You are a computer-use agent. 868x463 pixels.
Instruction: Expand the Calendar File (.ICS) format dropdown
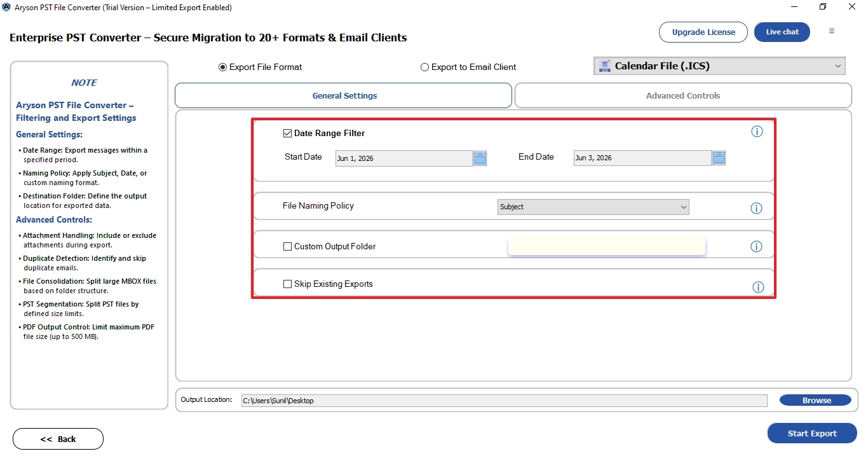[x=719, y=66]
